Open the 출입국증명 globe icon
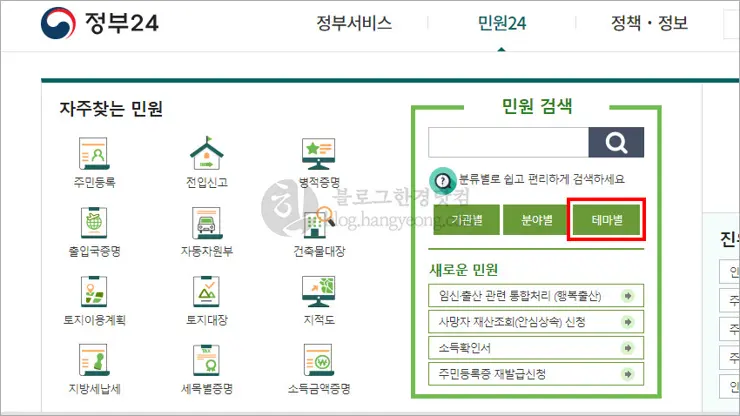This screenshot has width=740, height=416. (x=94, y=223)
